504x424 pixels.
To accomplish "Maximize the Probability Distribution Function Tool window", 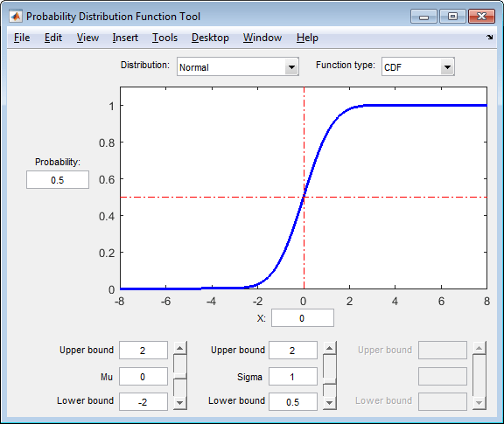I will [x=452, y=17].
